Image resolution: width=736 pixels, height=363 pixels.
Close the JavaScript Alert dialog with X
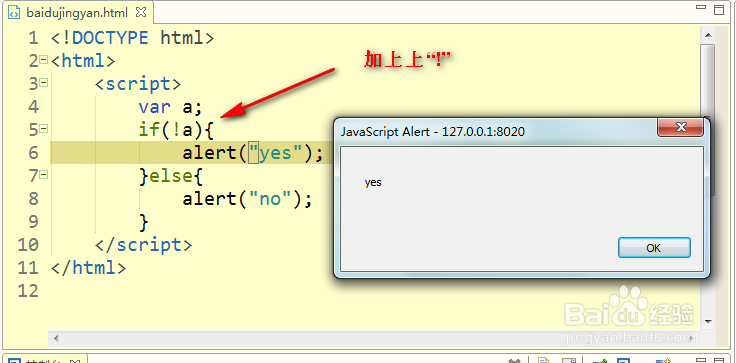coord(681,127)
